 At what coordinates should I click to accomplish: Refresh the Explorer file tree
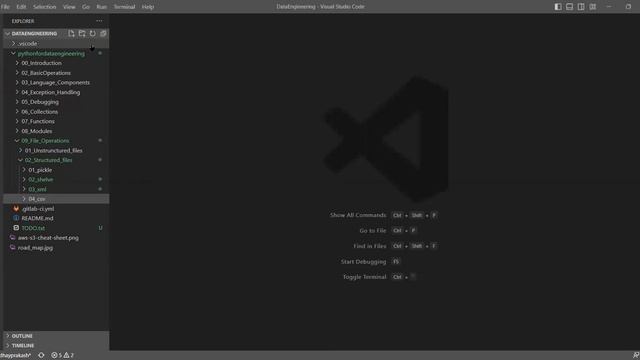(x=93, y=33)
